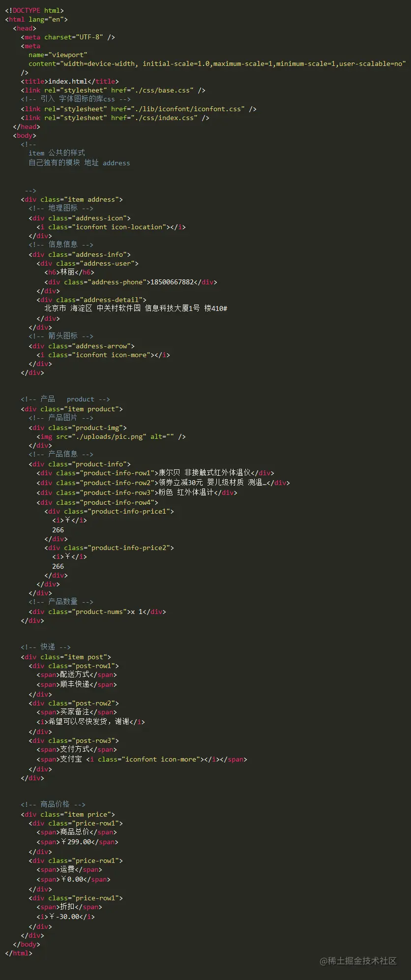411x980 pixels.
Task: Click the span 支付宝 icon-more line
Action: point(142,759)
